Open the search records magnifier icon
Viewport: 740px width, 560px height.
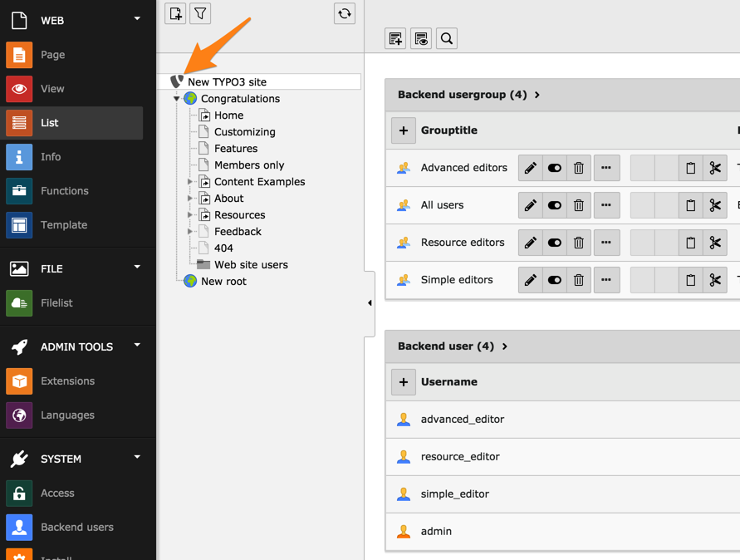click(446, 38)
